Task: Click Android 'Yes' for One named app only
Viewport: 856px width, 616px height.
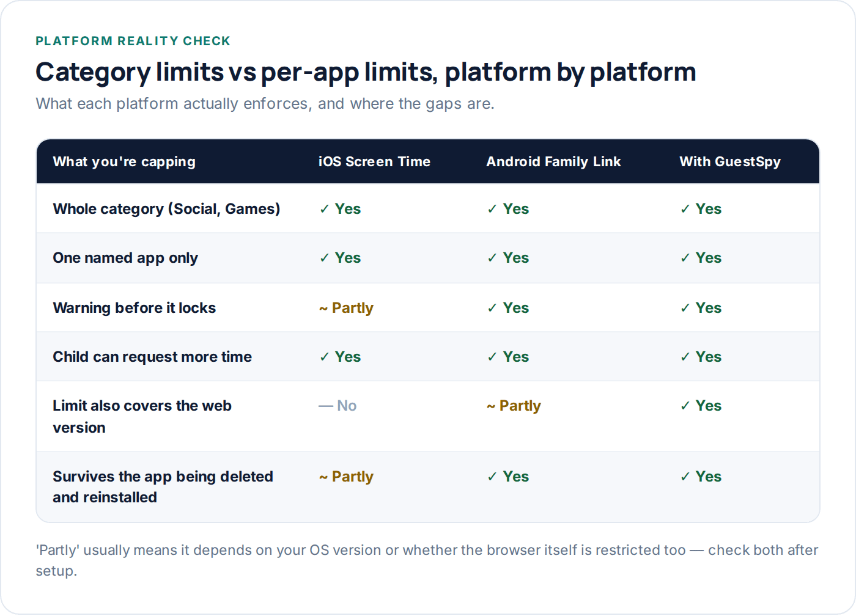Action: pyautogui.click(x=508, y=258)
